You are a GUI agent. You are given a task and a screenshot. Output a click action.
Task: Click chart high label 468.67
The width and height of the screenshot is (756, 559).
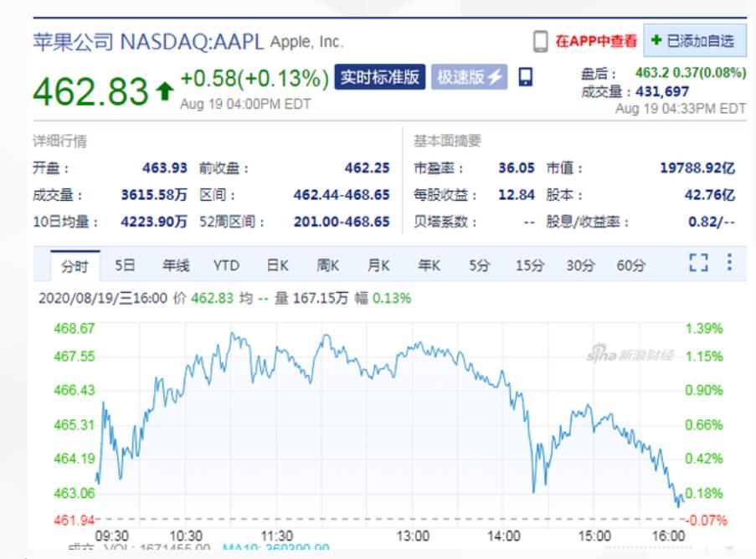75,329
